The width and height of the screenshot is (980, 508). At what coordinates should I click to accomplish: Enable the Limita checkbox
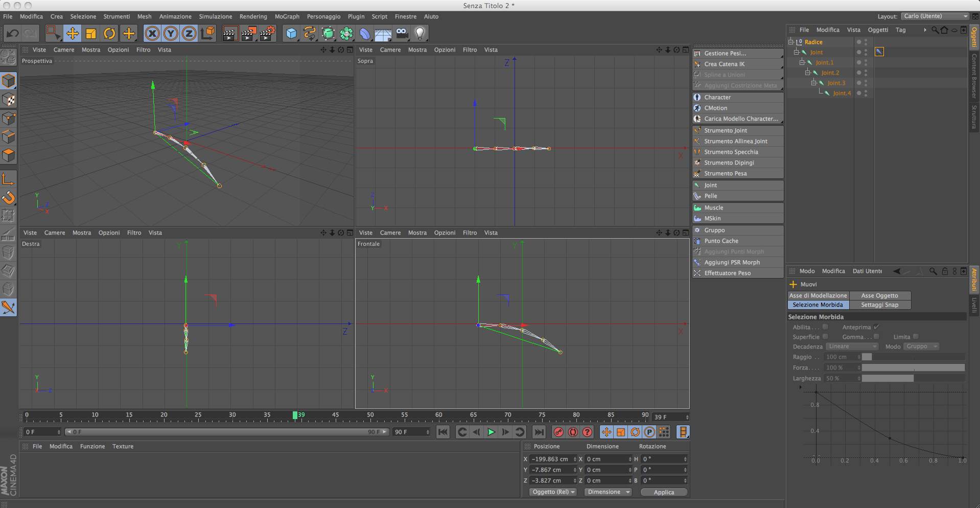[x=916, y=337]
